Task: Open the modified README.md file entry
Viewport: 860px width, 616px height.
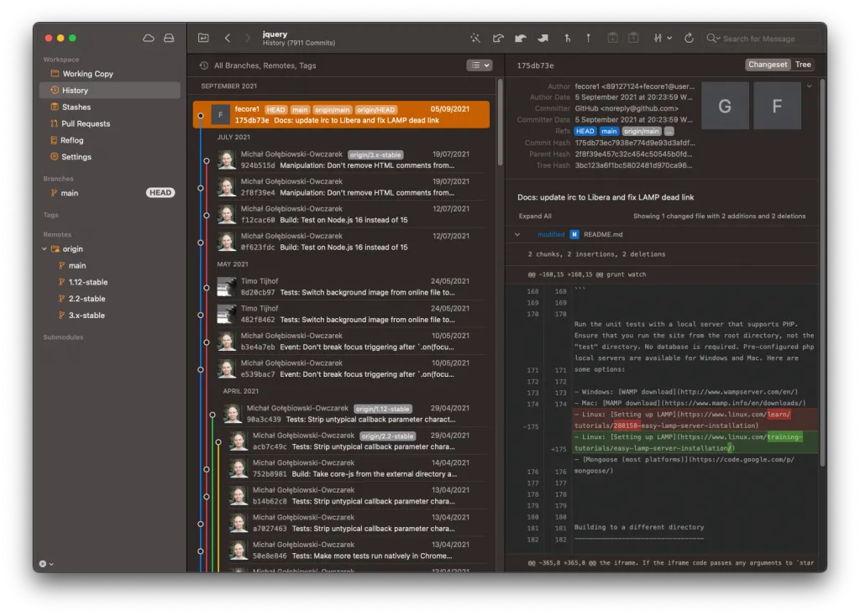Action: [663, 234]
